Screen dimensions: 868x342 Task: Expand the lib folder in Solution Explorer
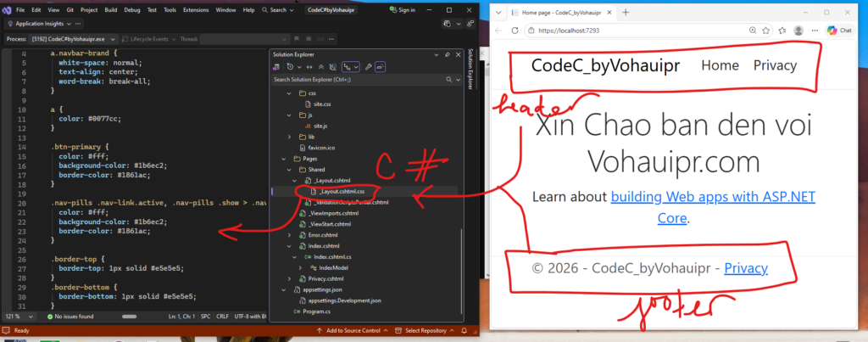pyautogui.click(x=289, y=136)
